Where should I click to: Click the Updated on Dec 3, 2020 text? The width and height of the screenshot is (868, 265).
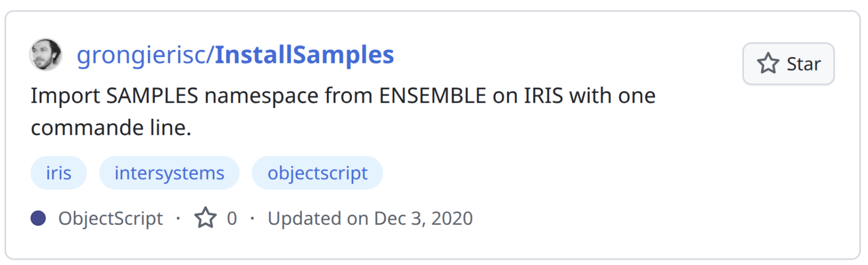[370, 218]
